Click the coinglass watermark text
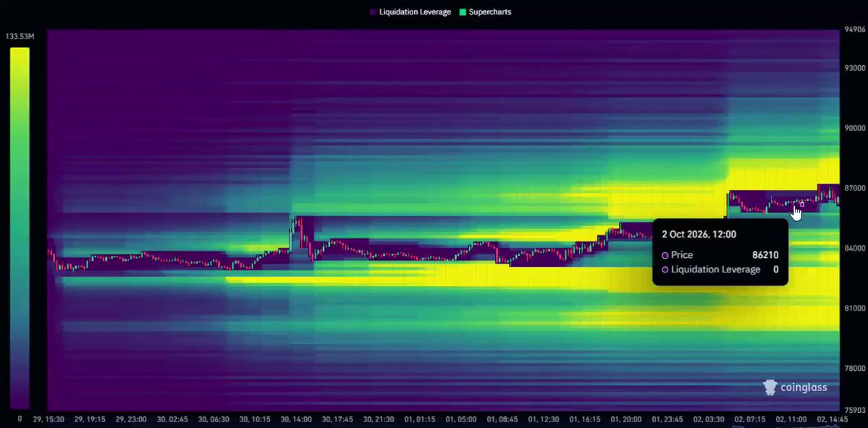Image resolution: width=868 pixels, height=428 pixels. pos(804,387)
